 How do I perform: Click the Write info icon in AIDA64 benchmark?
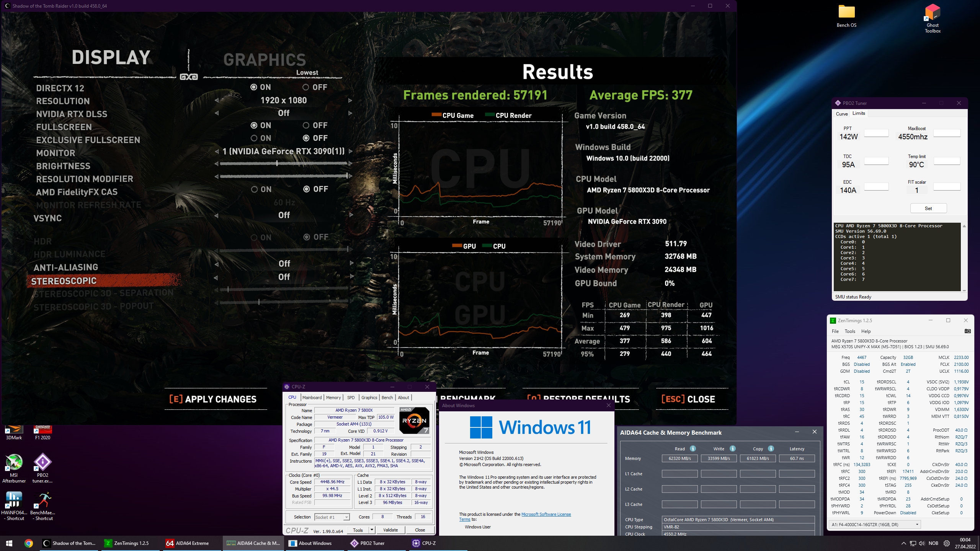pyautogui.click(x=732, y=448)
